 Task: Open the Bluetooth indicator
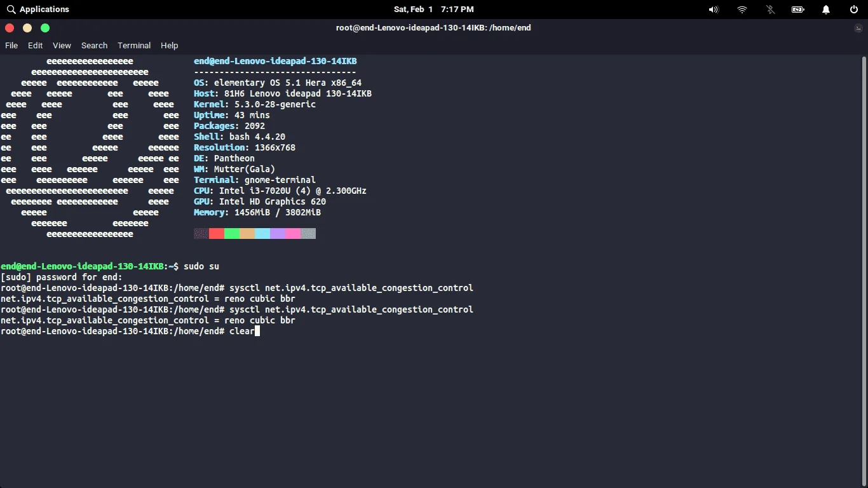770,10
